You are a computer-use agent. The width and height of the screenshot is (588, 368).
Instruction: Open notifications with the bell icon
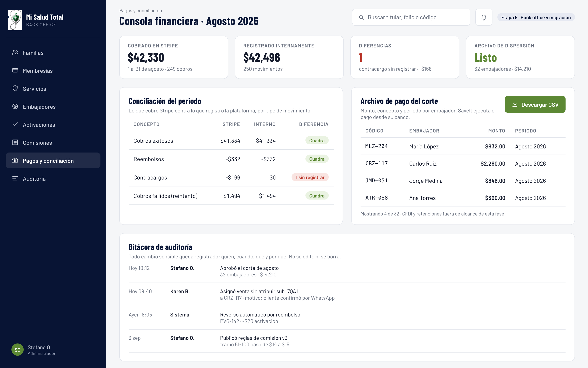click(484, 17)
